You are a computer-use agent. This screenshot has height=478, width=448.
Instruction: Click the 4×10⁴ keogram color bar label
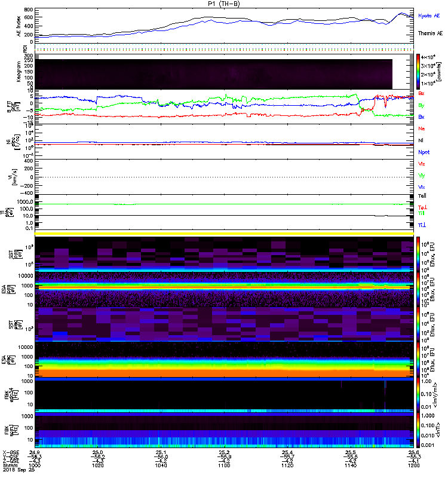[x=428, y=57]
